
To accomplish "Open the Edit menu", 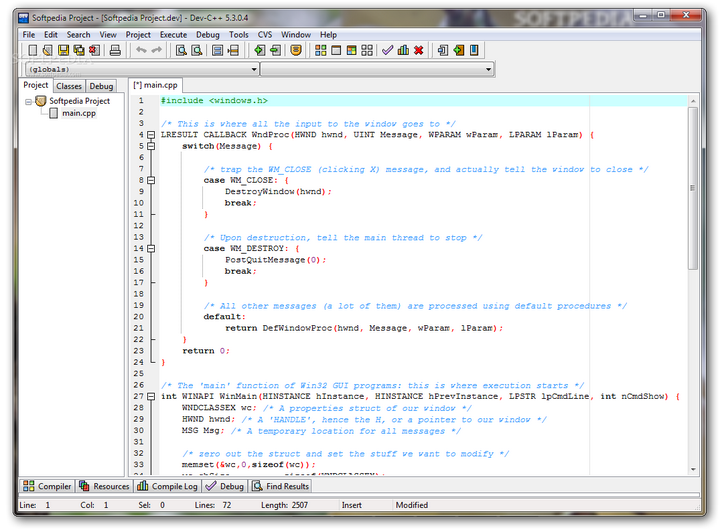I will [51, 34].
